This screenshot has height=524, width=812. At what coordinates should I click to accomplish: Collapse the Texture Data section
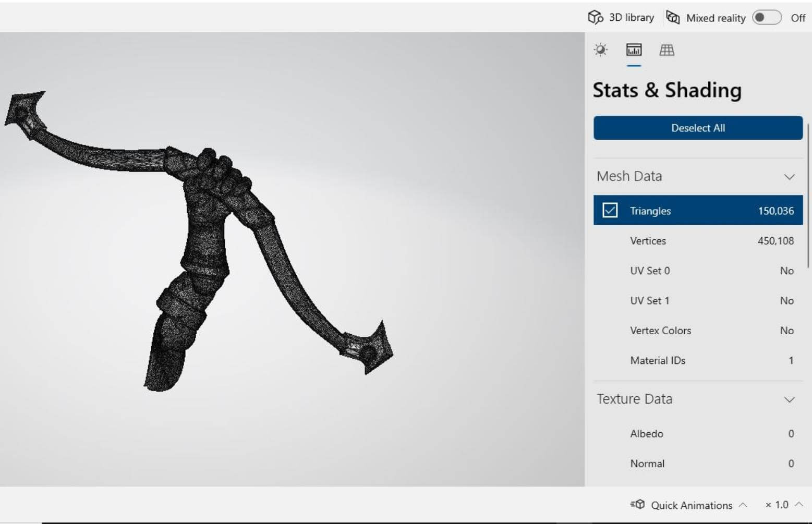[x=789, y=400]
